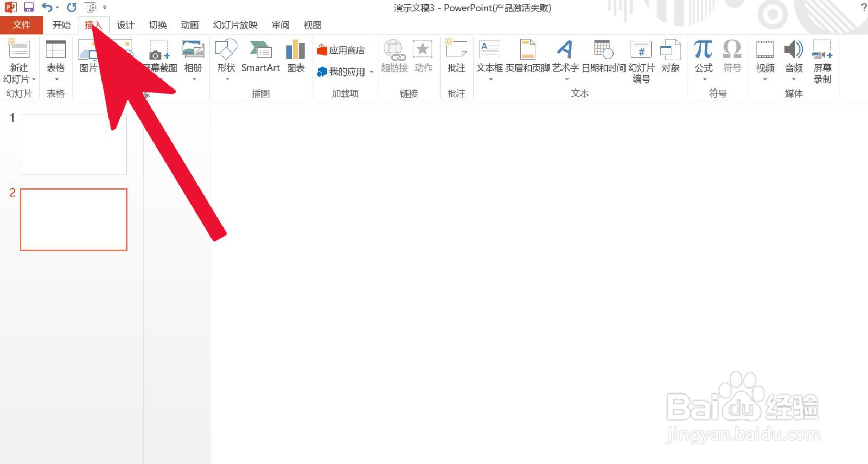Click the 屏幕截图 (Screenshot) camera icon
The height and width of the screenshot is (464, 868).
click(x=159, y=50)
